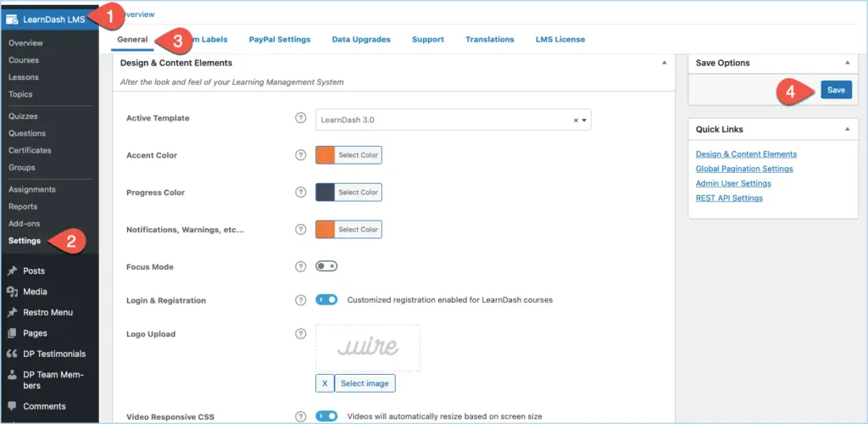Screen dimensions: 868x424
Task: Click the Restro Menu pin icon
Action: coord(12,312)
